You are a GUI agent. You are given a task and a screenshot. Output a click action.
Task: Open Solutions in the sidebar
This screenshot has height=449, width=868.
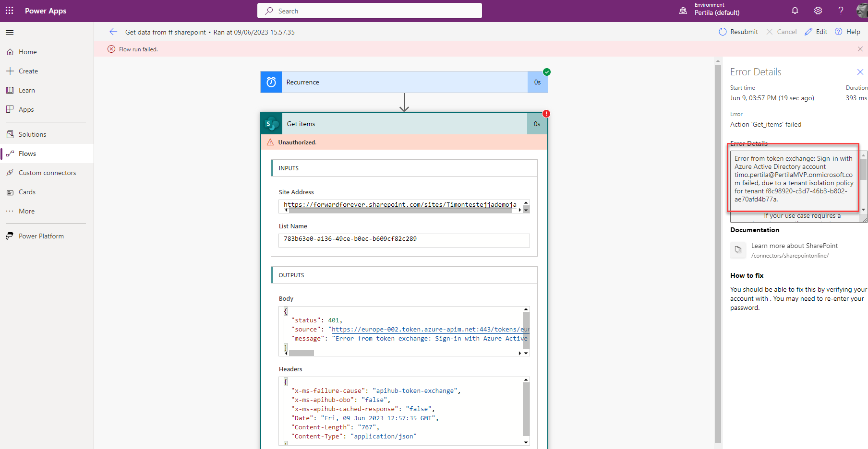tap(47, 134)
